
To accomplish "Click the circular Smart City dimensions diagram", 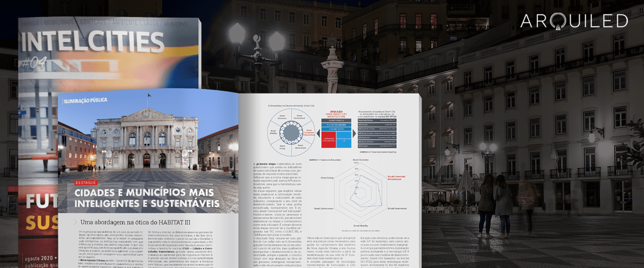I will [291, 132].
